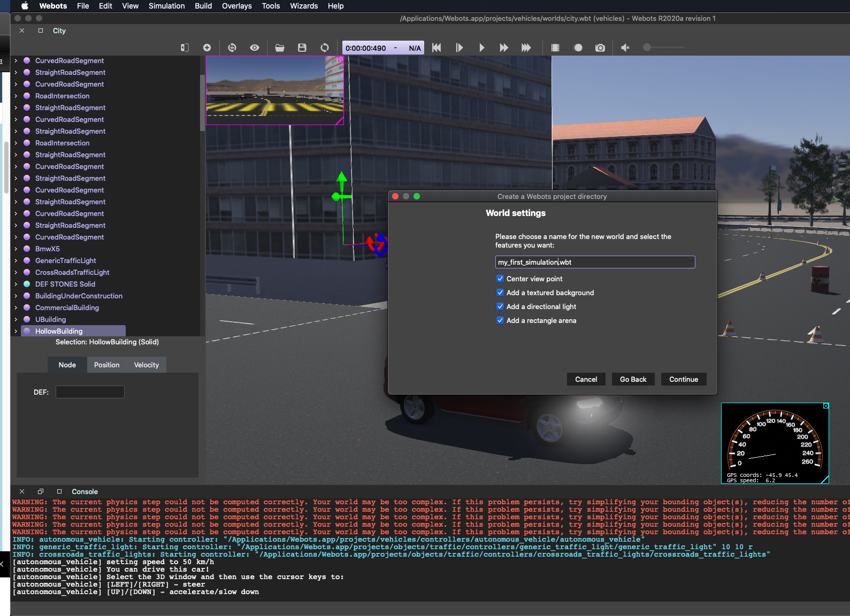Screen dimensions: 850x616
Task: Select the DEF STONES Solid tree item
Action: (65, 284)
